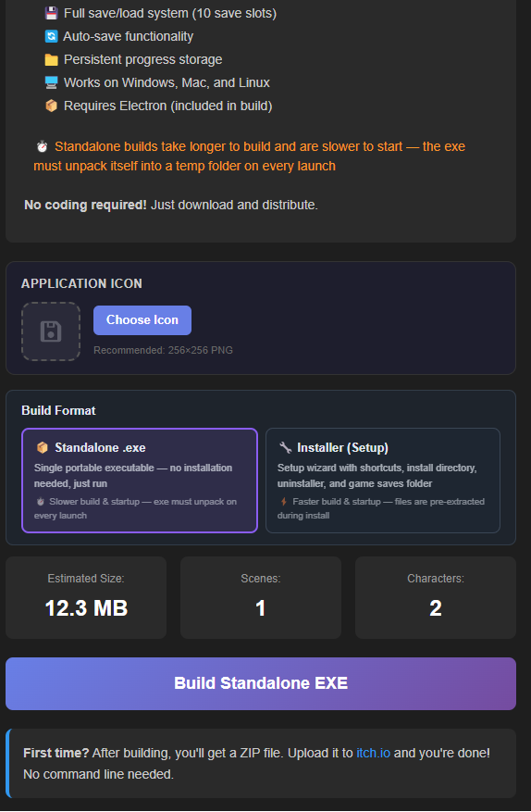The height and width of the screenshot is (812, 531).
Task: Click the blue auto-save sync icon
Action: pyautogui.click(x=51, y=36)
